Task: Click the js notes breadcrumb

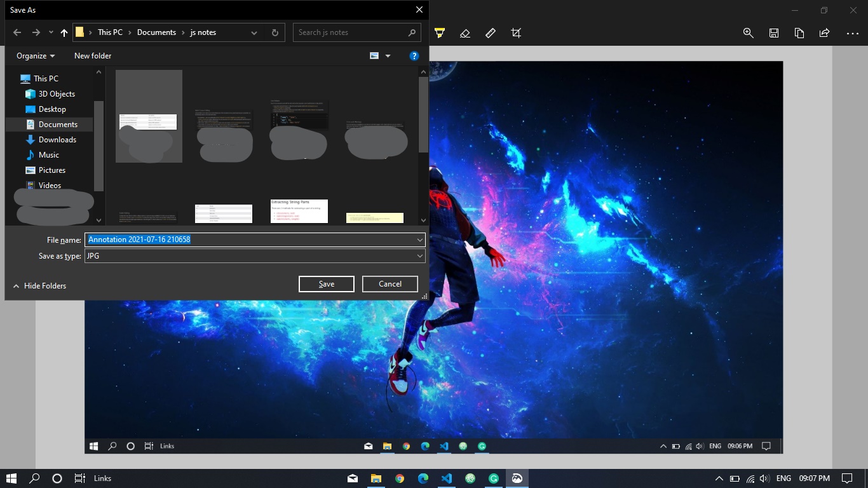Action: tap(203, 32)
